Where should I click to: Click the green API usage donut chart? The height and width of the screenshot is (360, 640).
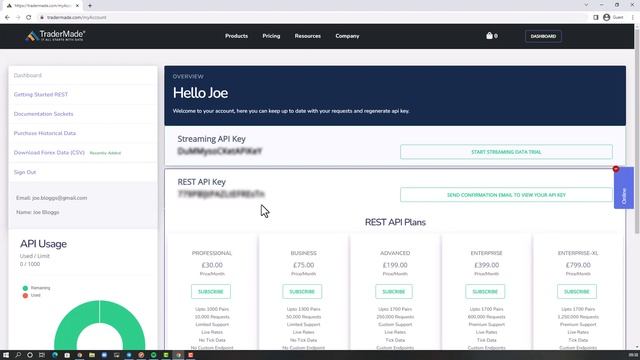pyautogui.click(x=99, y=324)
